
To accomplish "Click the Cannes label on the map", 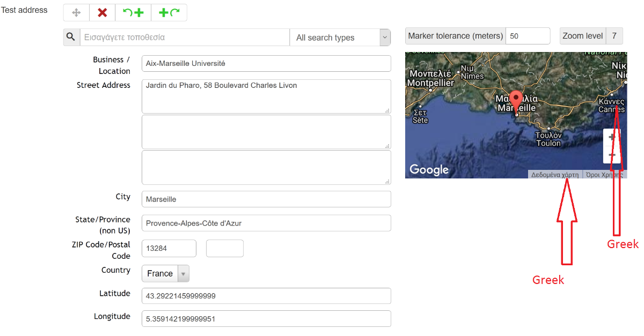I will pos(612,109).
